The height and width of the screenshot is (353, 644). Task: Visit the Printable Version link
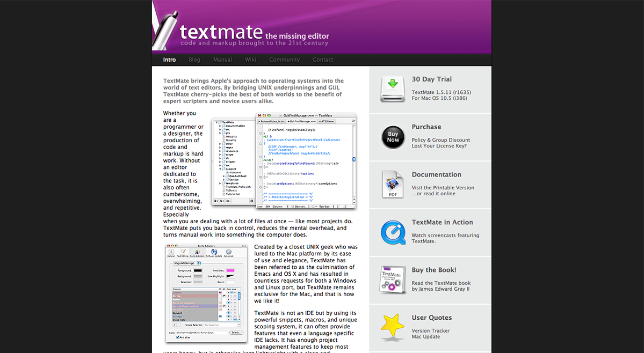point(443,188)
